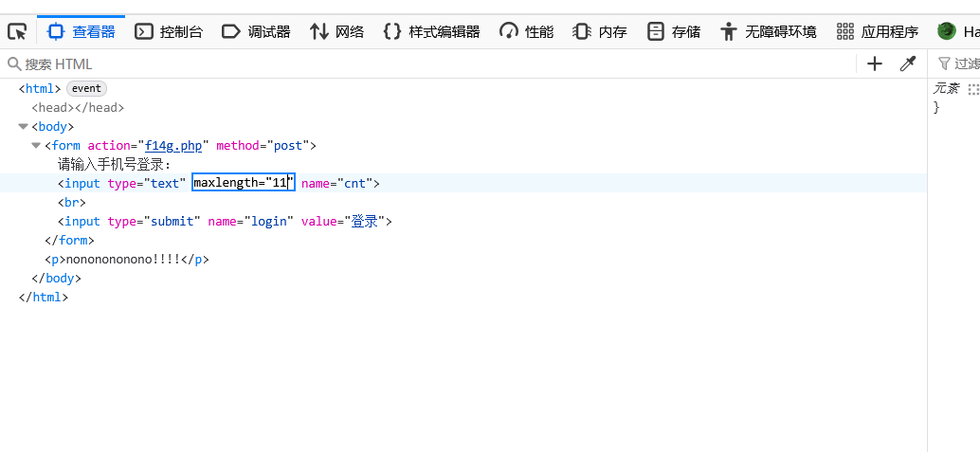The image size is (980, 452).
Task: Select the closing form tag
Action: click(69, 240)
